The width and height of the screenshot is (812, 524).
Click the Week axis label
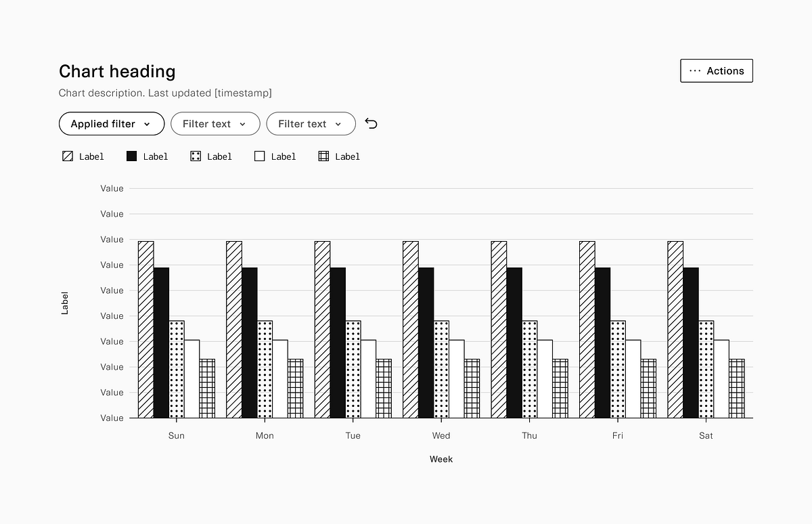coord(441,459)
